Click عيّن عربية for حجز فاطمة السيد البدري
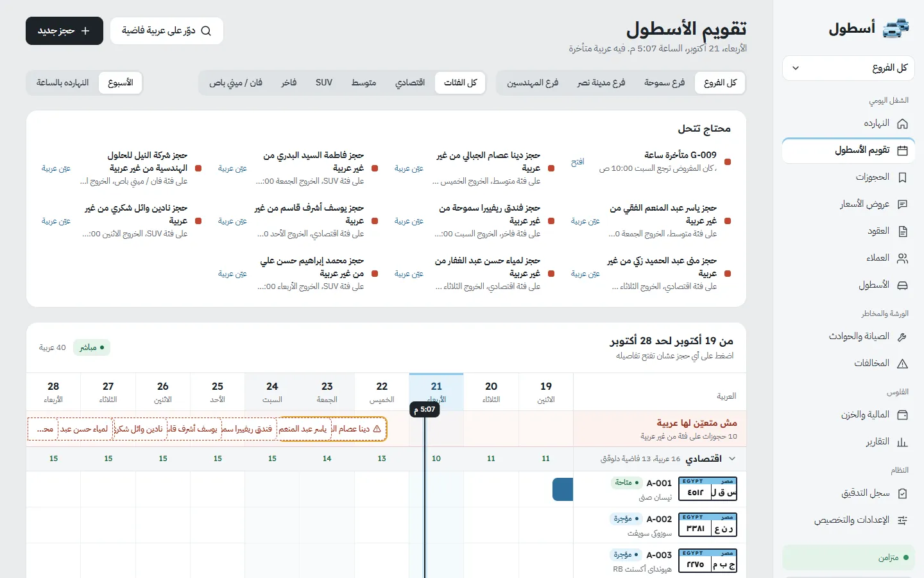The height and width of the screenshot is (578, 924). click(x=232, y=168)
